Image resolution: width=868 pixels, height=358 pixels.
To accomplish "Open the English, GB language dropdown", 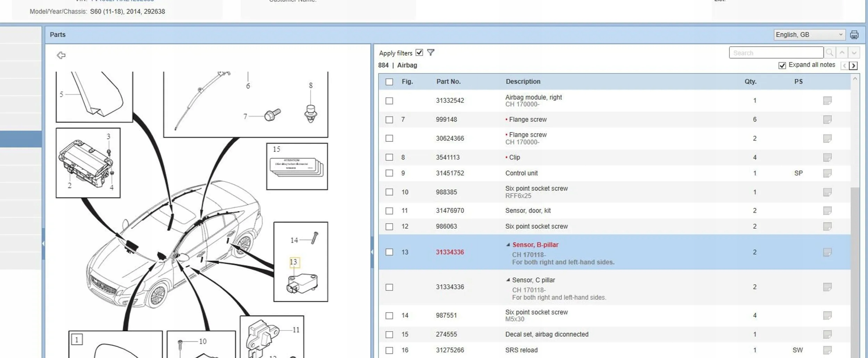I will coord(809,35).
